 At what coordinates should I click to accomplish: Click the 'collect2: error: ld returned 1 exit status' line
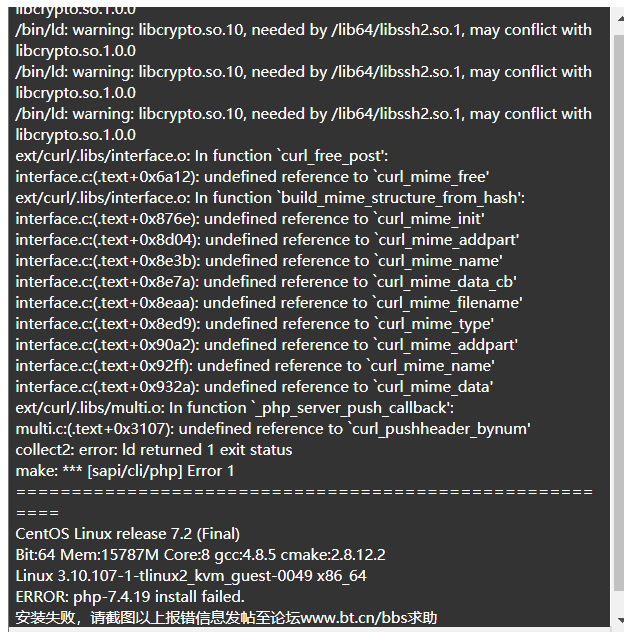coord(154,450)
